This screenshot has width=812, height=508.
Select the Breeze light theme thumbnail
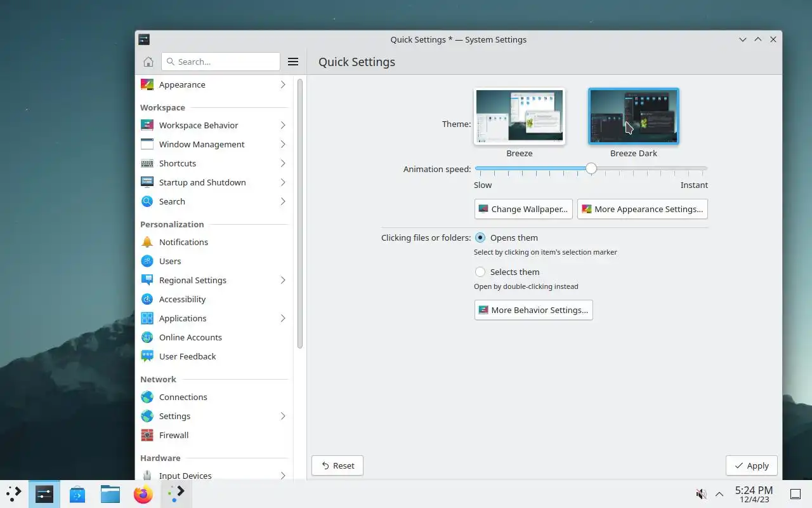pyautogui.click(x=520, y=116)
